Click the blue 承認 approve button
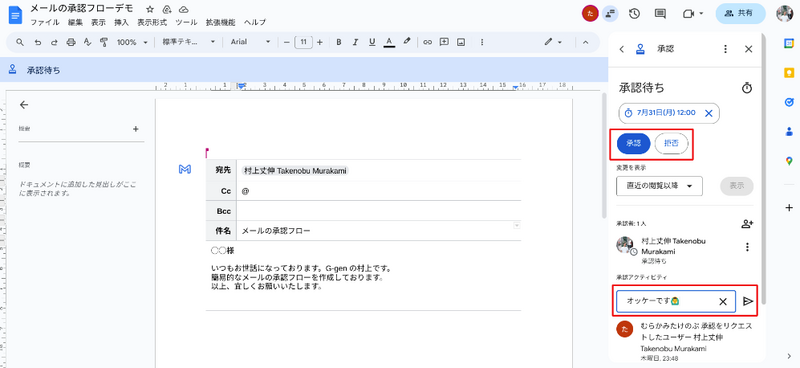This screenshot has height=368, width=800. pyautogui.click(x=633, y=144)
